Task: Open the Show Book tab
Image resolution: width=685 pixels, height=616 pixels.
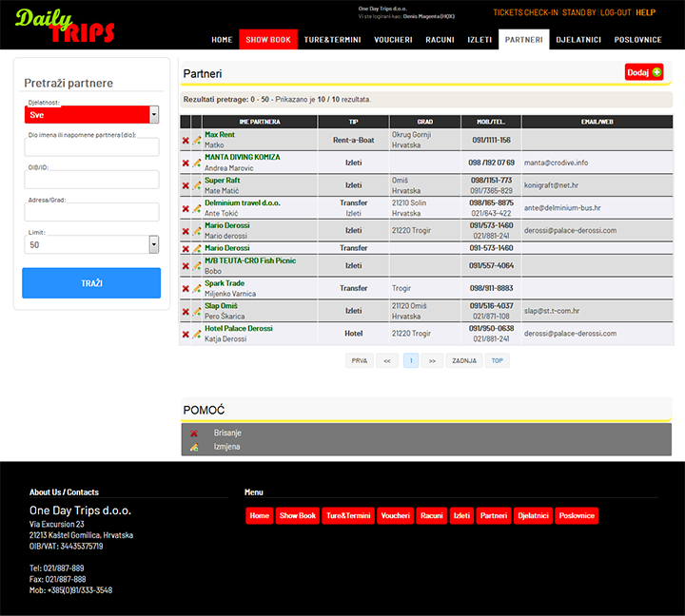Action: tap(268, 40)
